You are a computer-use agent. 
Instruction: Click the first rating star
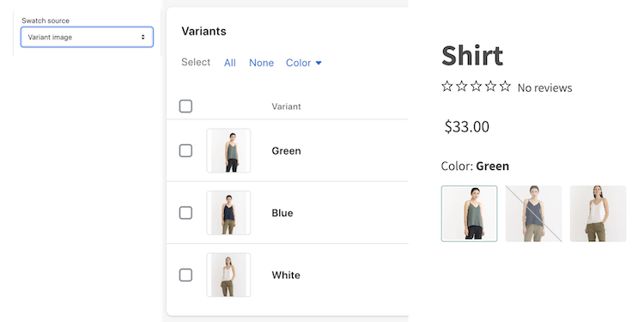[x=447, y=86]
